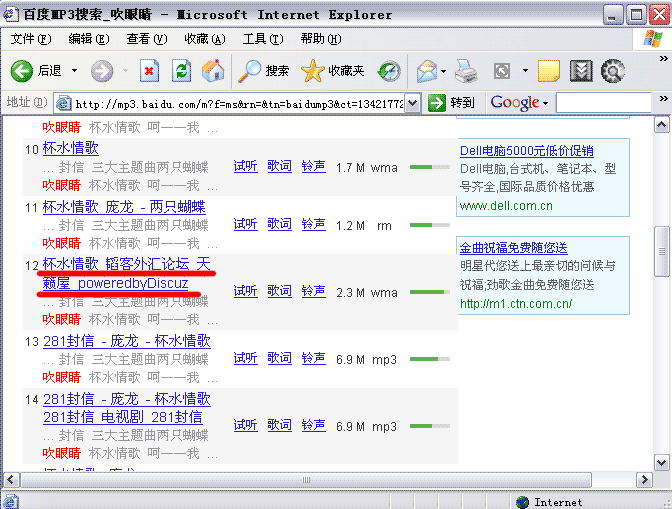Refresh the page with the green arrows icon

(x=181, y=71)
